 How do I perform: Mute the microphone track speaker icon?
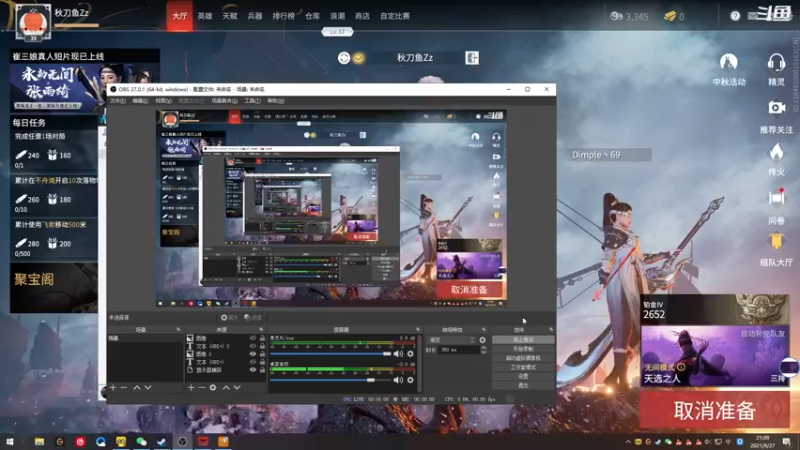tap(398, 354)
